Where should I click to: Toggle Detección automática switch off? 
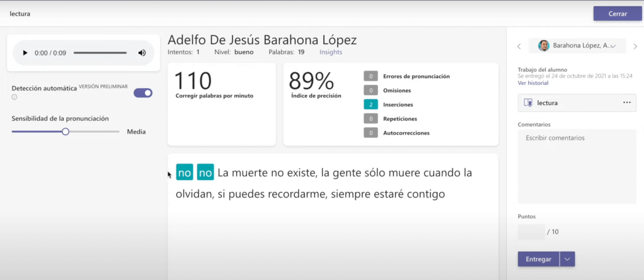pyautogui.click(x=143, y=93)
